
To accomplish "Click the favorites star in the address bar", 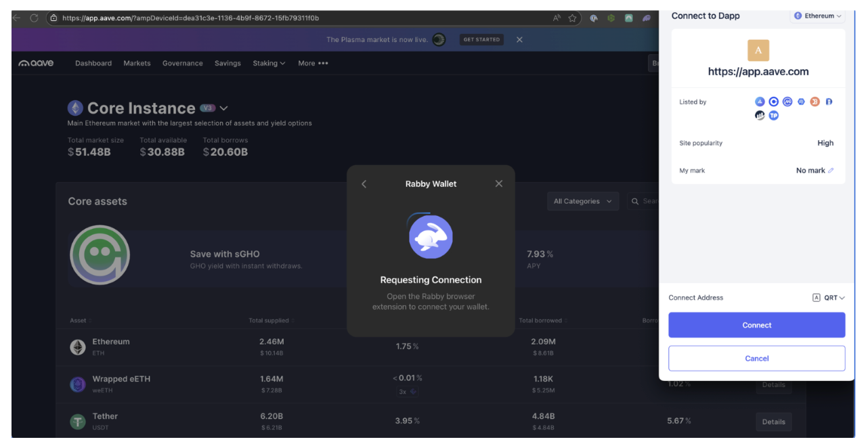I will [573, 18].
